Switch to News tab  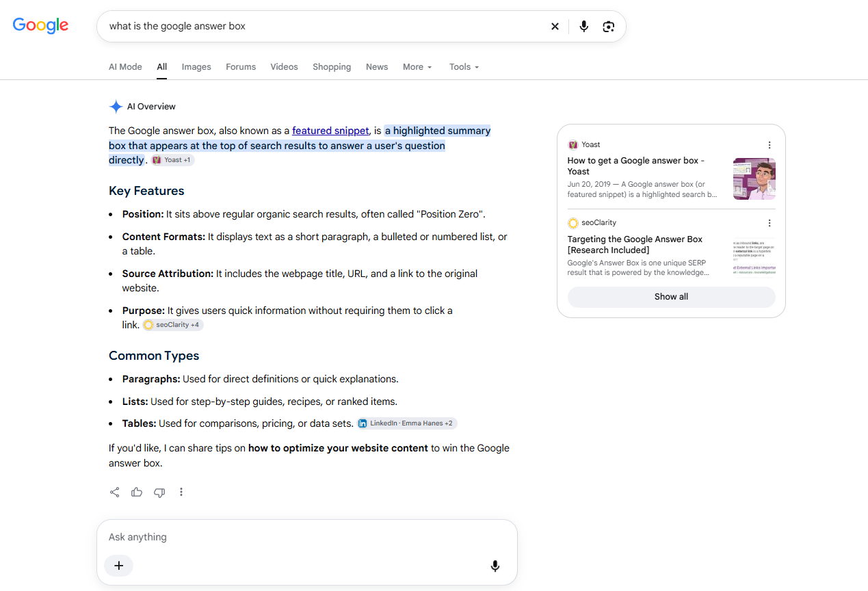[377, 67]
